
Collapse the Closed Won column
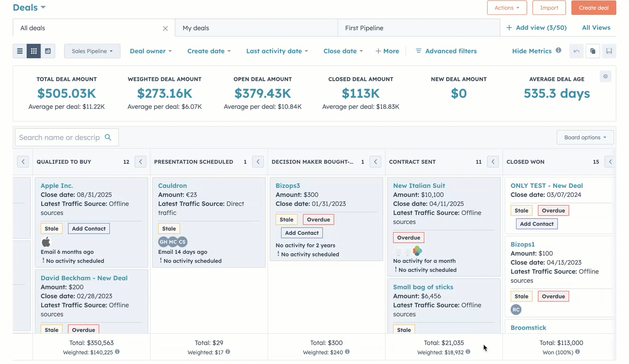[610, 162]
